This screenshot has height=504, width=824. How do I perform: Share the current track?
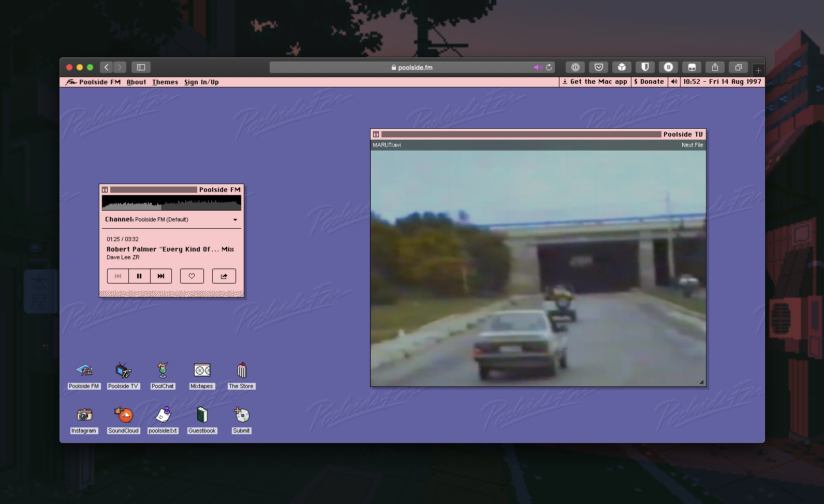pos(224,276)
